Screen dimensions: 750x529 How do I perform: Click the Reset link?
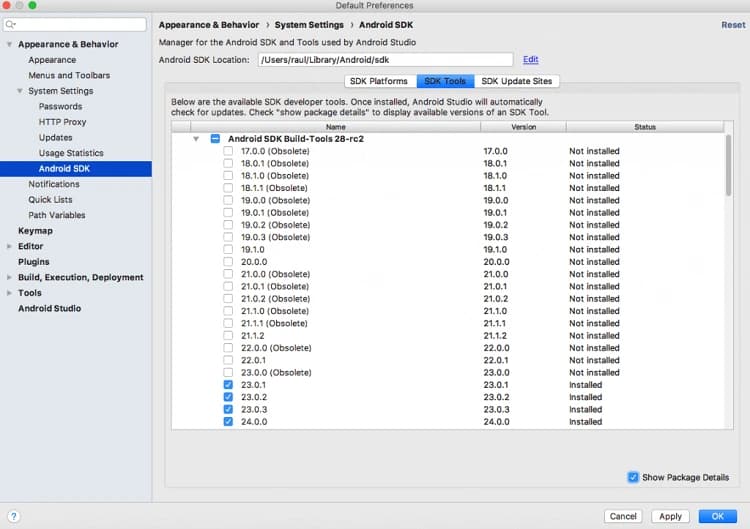click(733, 25)
